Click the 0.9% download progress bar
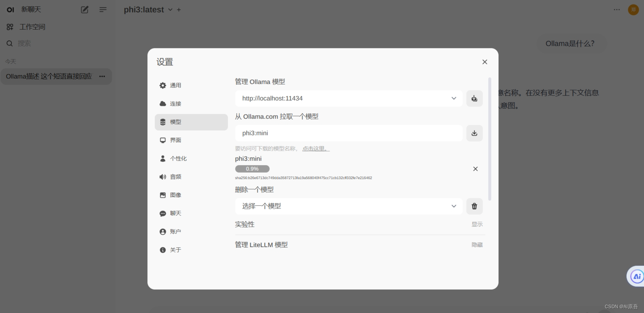The image size is (644, 313). 252,169
